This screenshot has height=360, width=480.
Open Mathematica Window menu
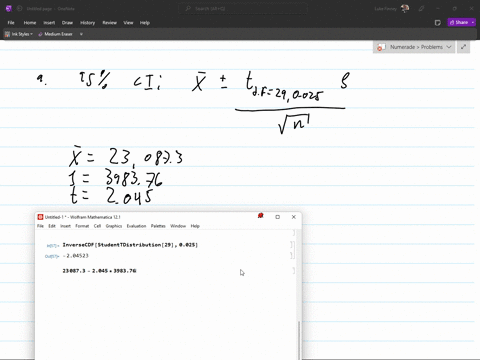(x=178, y=226)
